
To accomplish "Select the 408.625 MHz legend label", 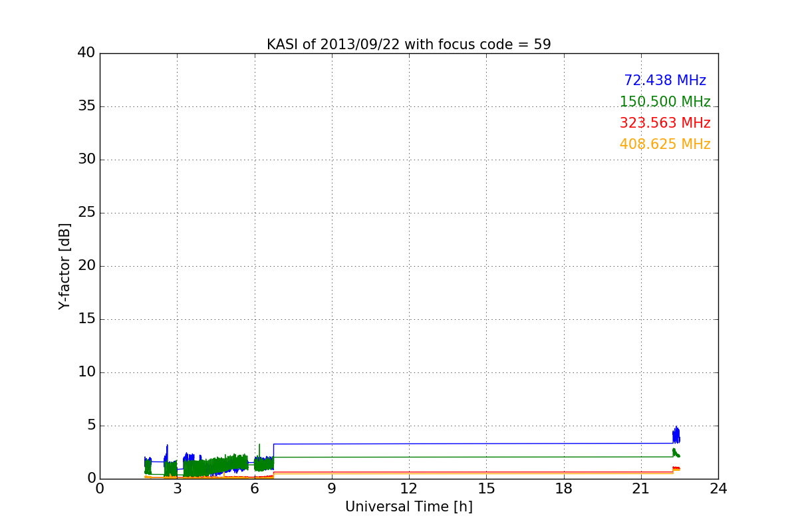I will tap(665, 144).
